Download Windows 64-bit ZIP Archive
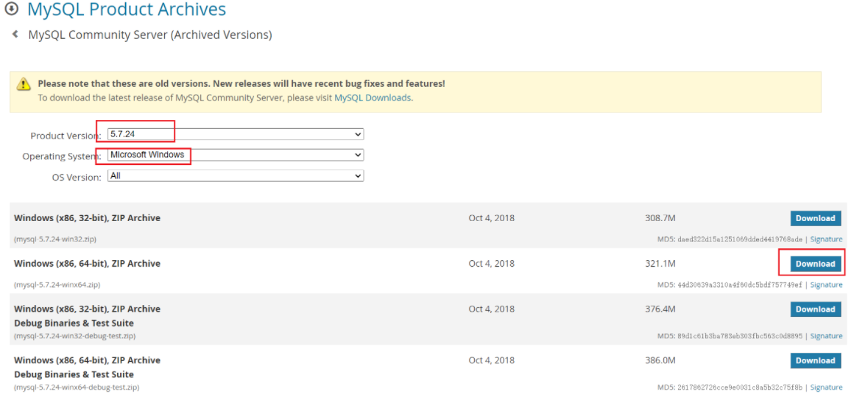The image size is (868, 403). tap(815, 264)
